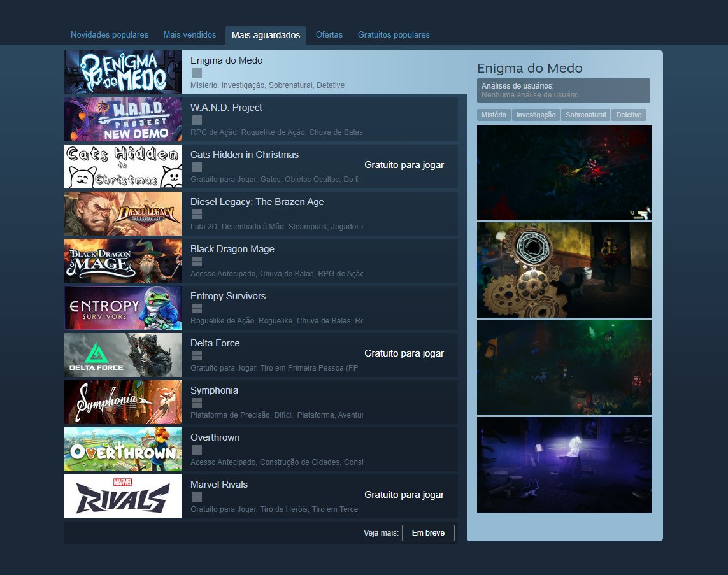Click Windows icon under Entropy Survivors

197,309
